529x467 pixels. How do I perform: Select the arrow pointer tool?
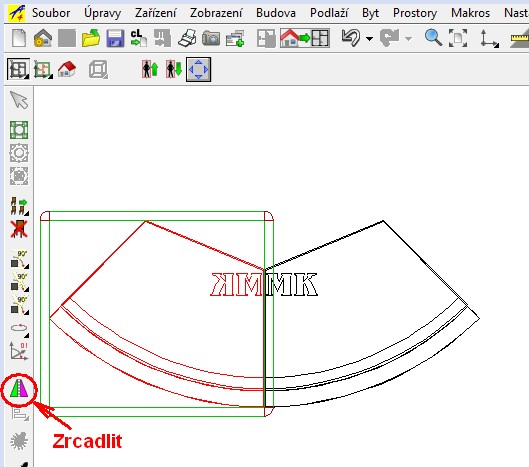(19, 100)
